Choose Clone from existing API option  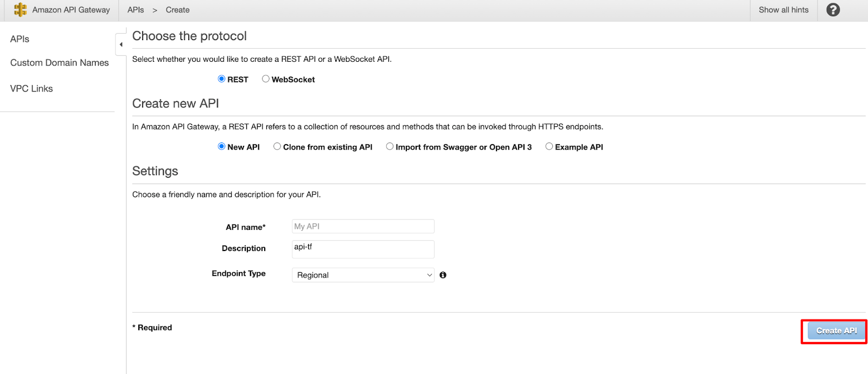coord(277,146)
